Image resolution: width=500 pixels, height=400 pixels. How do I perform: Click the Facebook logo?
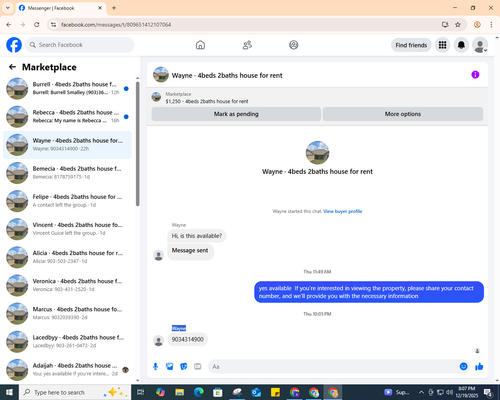(x=14, y=45)
